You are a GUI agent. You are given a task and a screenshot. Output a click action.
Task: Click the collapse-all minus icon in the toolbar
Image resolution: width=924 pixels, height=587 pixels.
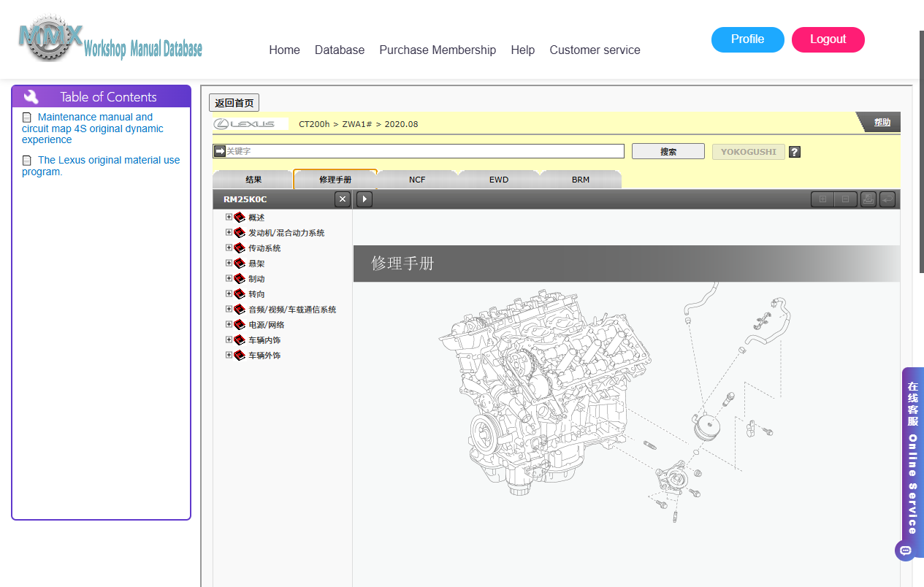(846, 199)
